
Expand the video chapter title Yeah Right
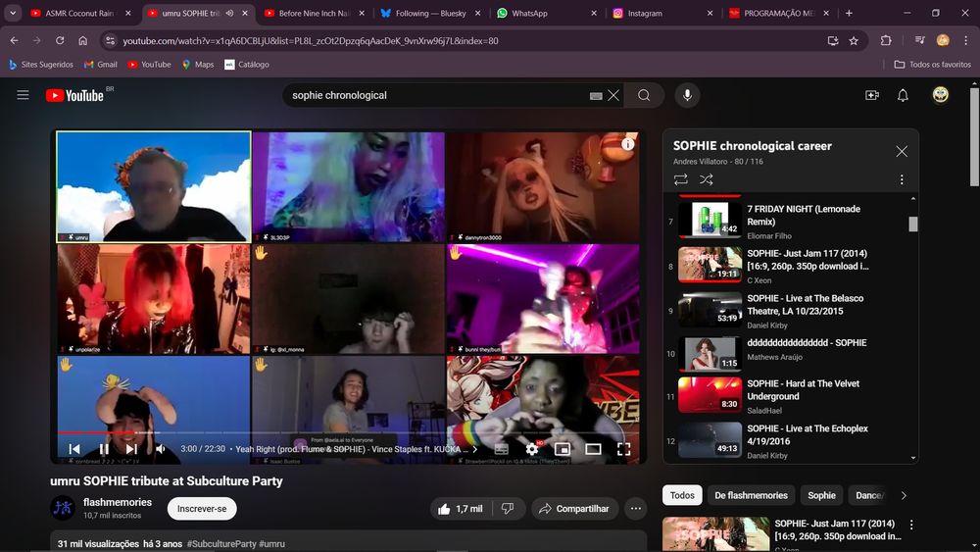pos(357,449)
